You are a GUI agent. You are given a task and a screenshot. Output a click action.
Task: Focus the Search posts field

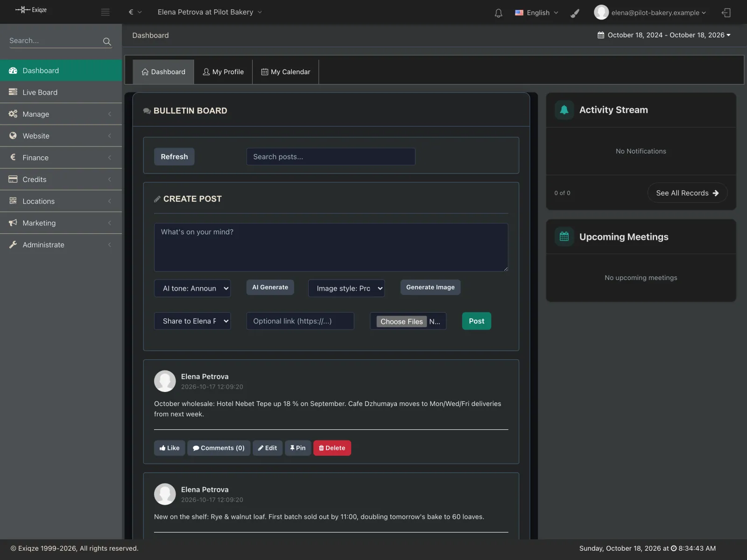pos(331,157)
